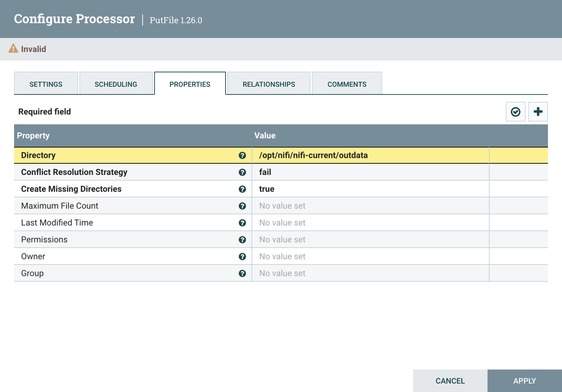Cancel the processor configuration
This screenshot has height=392, width=562.
coord(450,381)
